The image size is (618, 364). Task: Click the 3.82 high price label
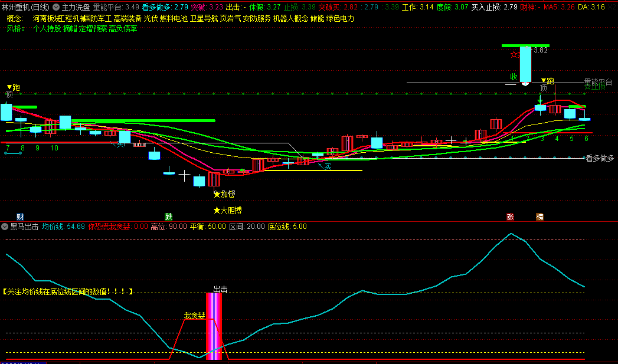click(x=540, y=50)
